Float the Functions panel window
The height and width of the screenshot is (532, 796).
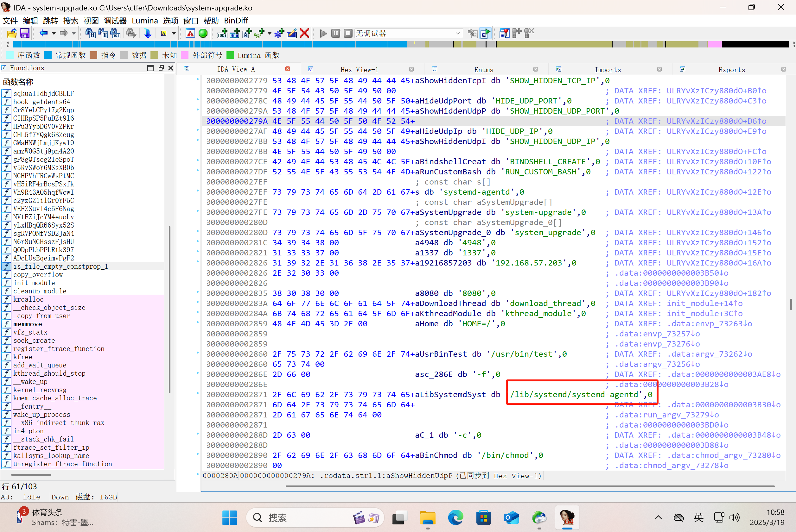click(x=161, y=68)
